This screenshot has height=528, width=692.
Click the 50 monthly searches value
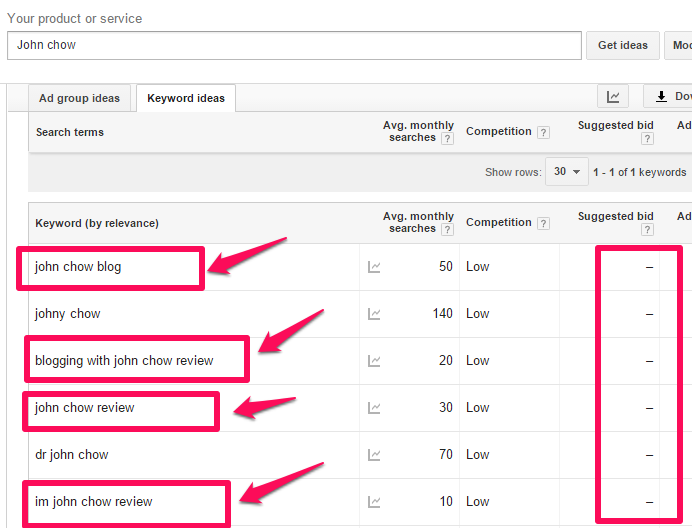coord(446,267)
